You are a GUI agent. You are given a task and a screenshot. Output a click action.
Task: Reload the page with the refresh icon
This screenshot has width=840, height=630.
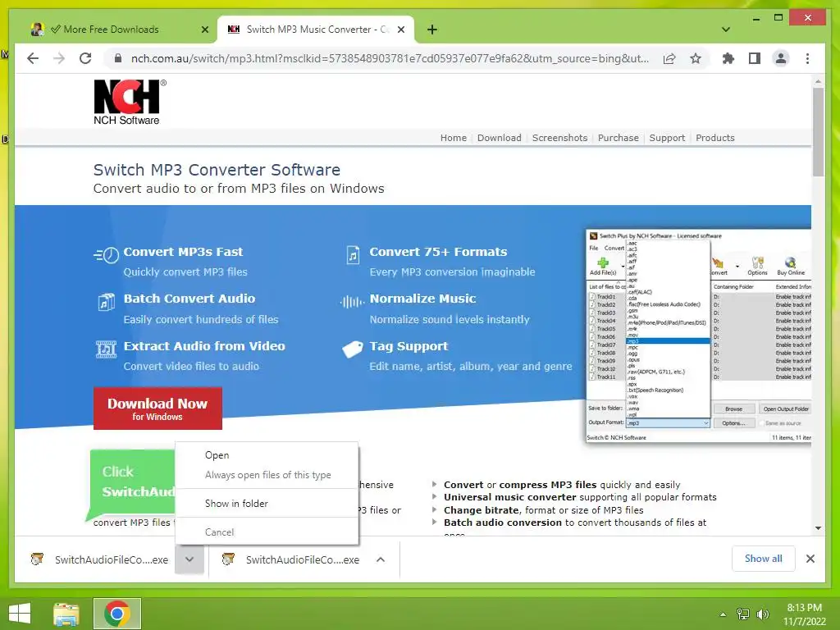pyautogui.click(x=85, y=58)
